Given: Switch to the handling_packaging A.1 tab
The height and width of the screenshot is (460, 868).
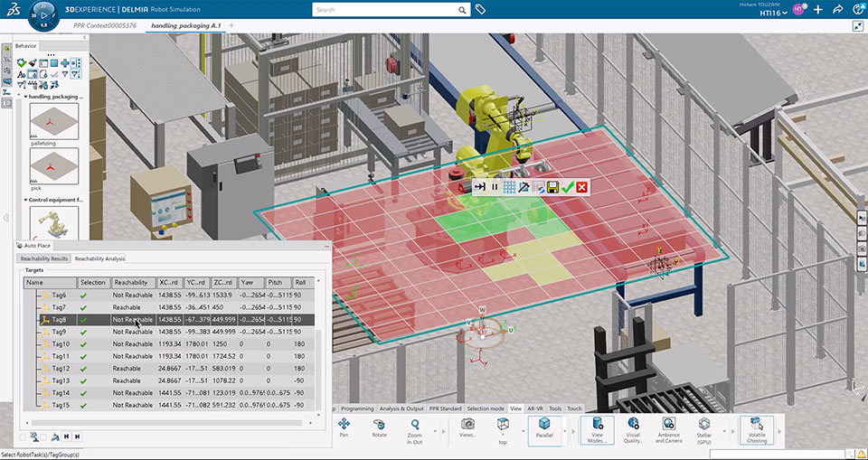Looking at the screenshot, I should click(x=185, y=25).
